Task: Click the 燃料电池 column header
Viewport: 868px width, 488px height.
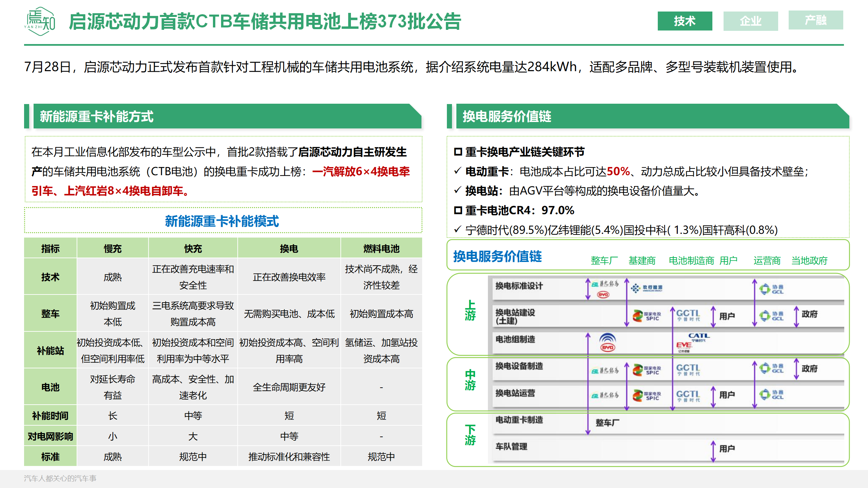Action: tap(381, 248)
